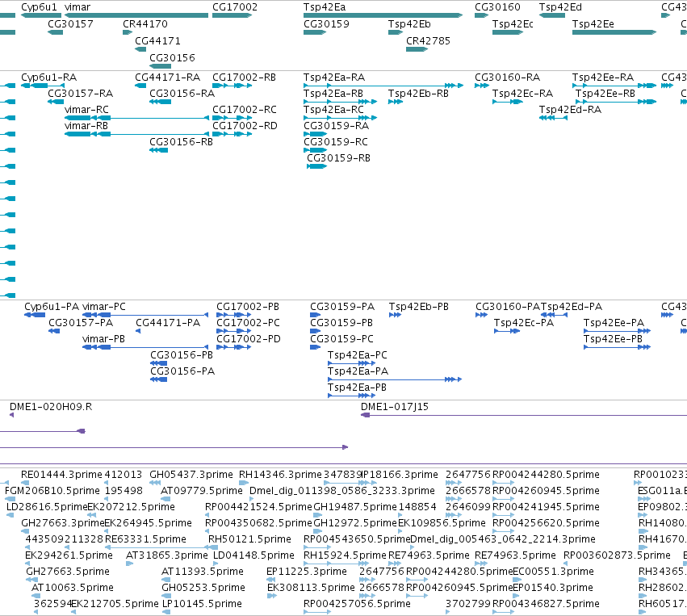Screen dimensions: 687x616
Task: Select the CG44171-PA protein label
Action: pyautogui.click(x=168, y=323)
